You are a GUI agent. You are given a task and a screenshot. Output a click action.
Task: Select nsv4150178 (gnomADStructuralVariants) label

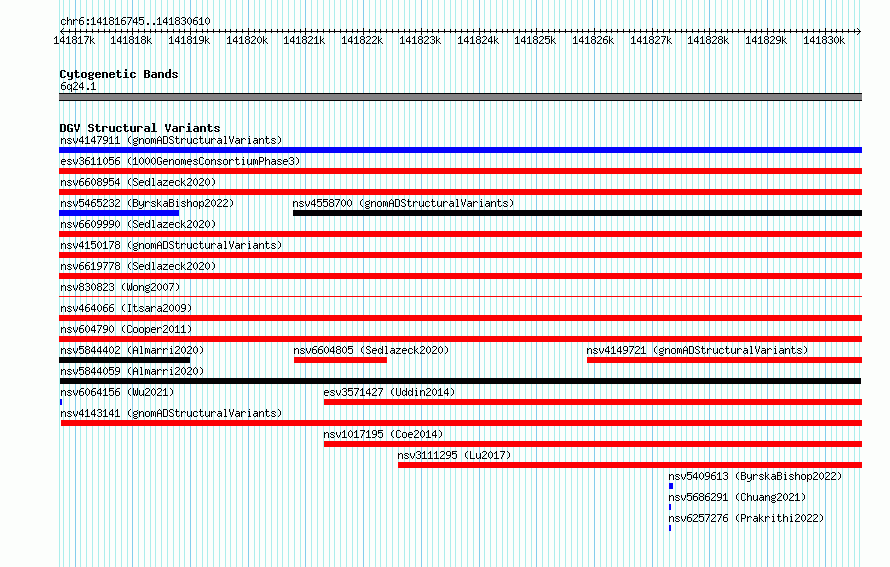point(171,245)
